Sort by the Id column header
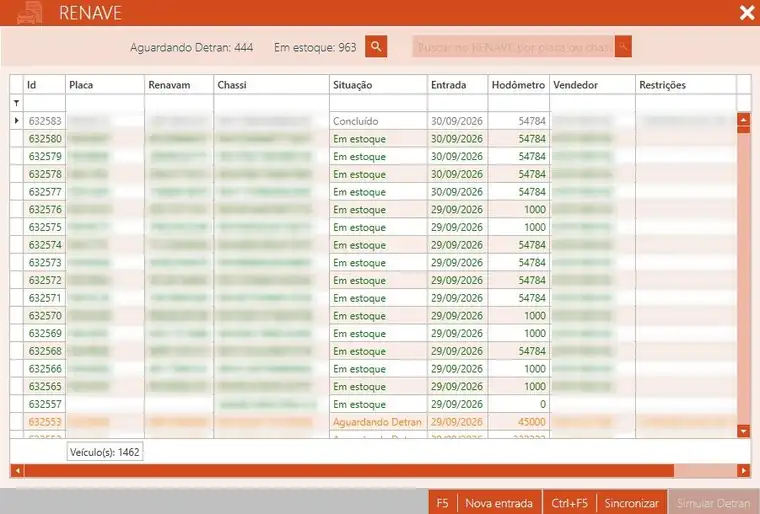 tap(44, 85)
